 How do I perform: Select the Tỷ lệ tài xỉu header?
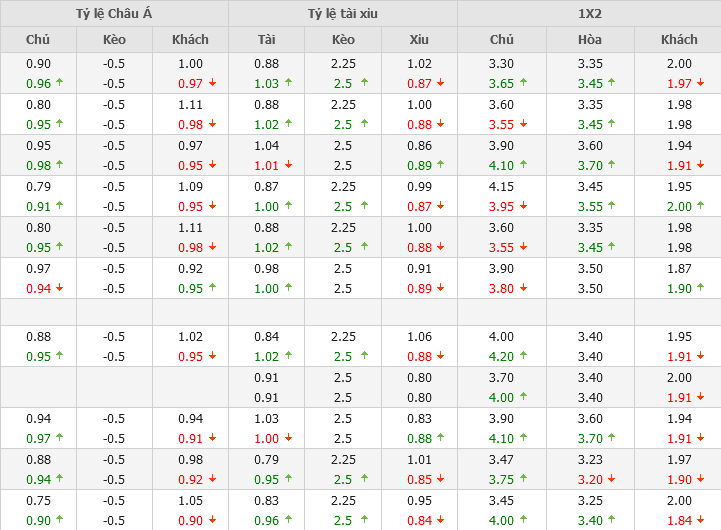tap(343, 13)
